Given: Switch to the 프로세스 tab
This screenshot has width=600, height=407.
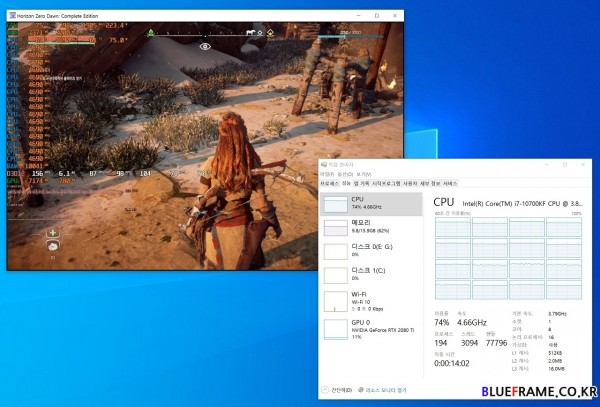Looking at the screenshot, I should pos(329,184).
